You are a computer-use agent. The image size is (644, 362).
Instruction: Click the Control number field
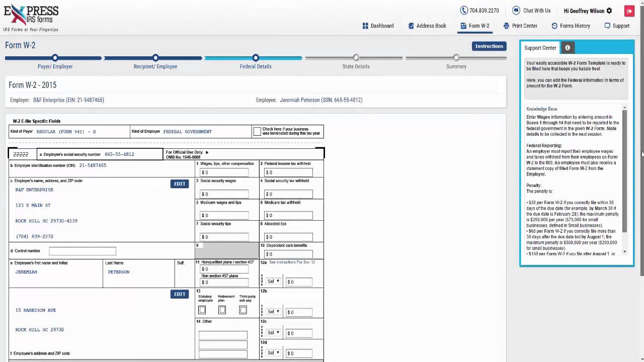[83, 251]
